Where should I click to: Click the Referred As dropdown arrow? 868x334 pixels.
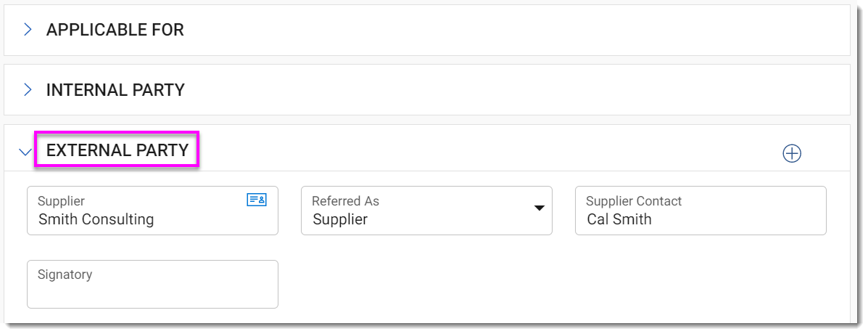point(539,209)
